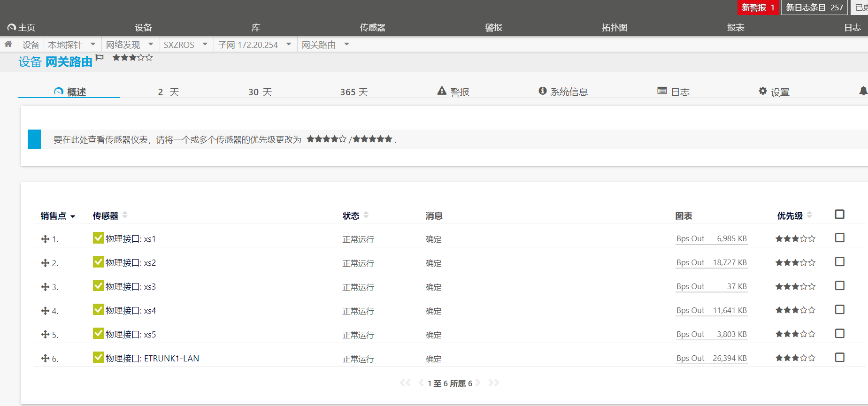The height and width of the screenshot is (406, 868).
Task: Click green status icon of xs4 sensor
Action: pyautogui.click(x=98, y=310)
